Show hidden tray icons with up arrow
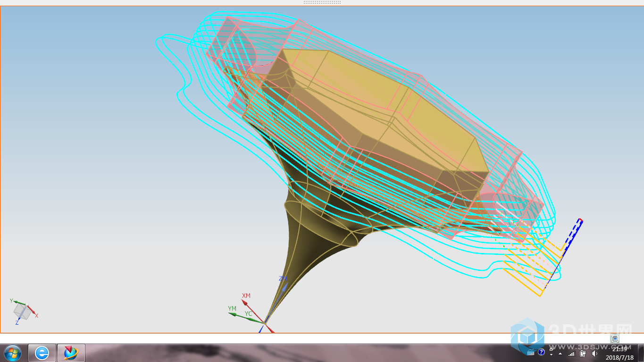644x362 pixels. pos(560,354)
